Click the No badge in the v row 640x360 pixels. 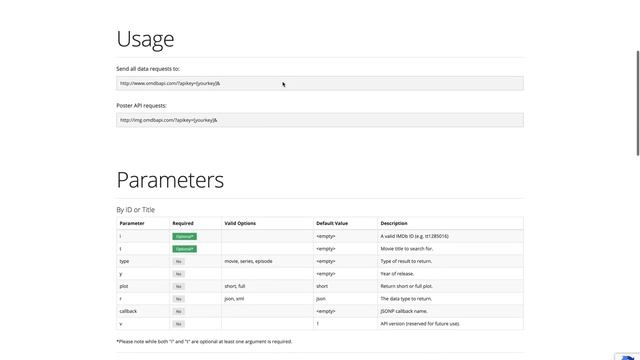coord(178,324)
